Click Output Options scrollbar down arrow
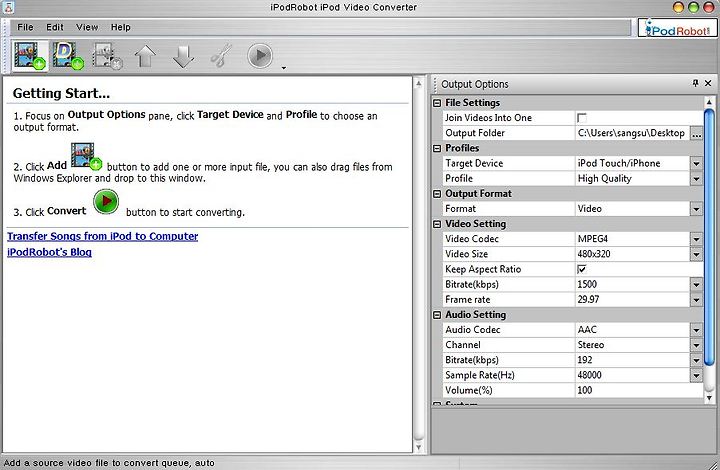720x470 pixels. pos(709,397)
